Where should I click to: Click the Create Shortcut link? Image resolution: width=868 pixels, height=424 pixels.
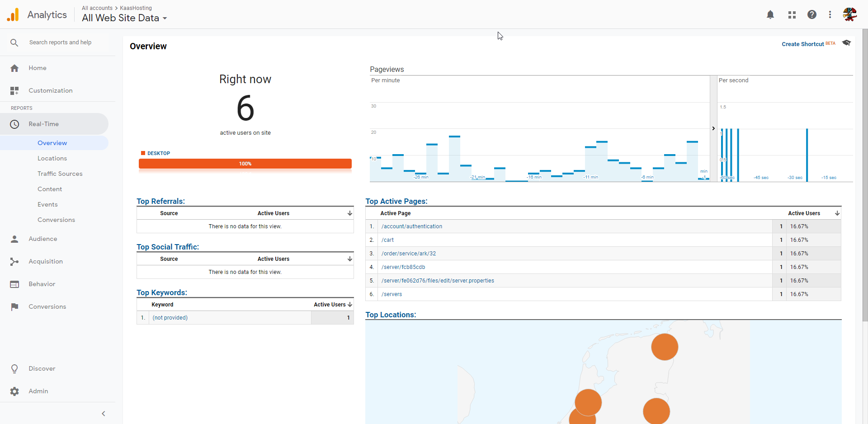pyautogui.click(x=802, y=44)
